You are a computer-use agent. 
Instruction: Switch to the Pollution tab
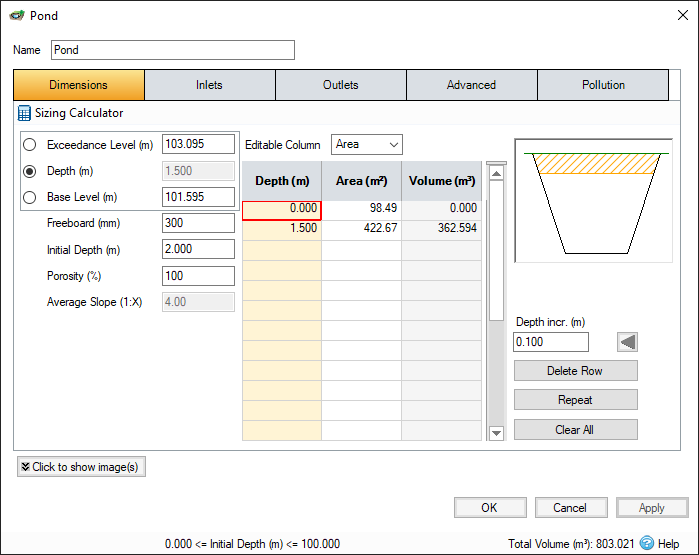[x=603, y=85]
